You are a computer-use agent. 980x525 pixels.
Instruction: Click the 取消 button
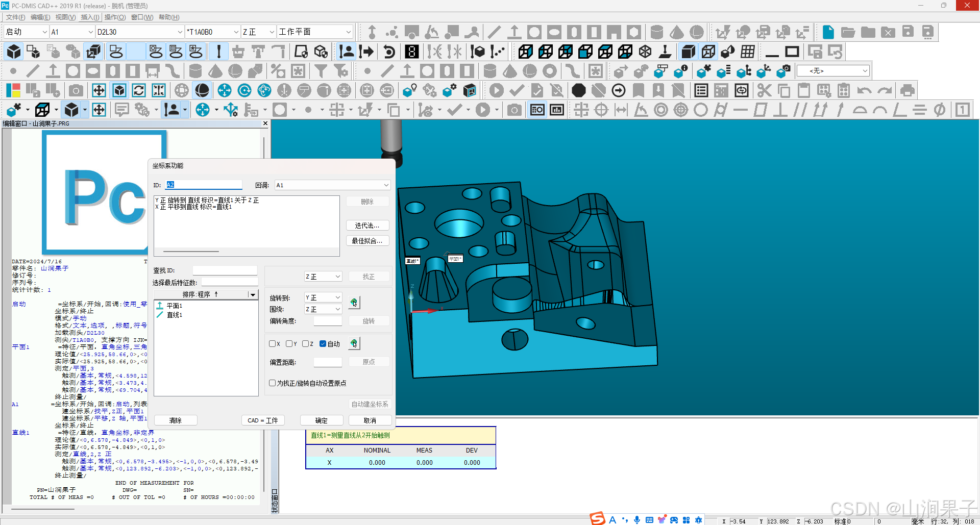[x=370, y=420]
